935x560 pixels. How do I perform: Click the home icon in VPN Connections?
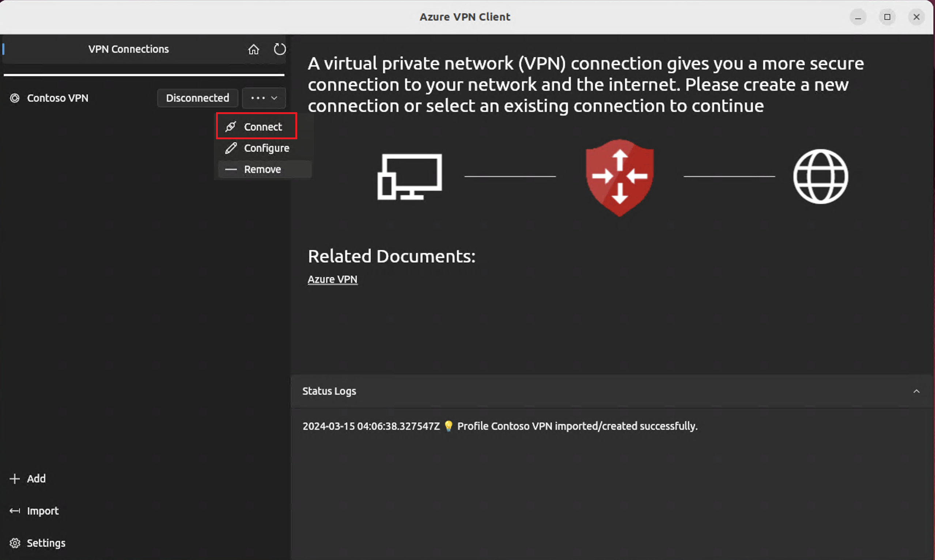coord(254,49)
